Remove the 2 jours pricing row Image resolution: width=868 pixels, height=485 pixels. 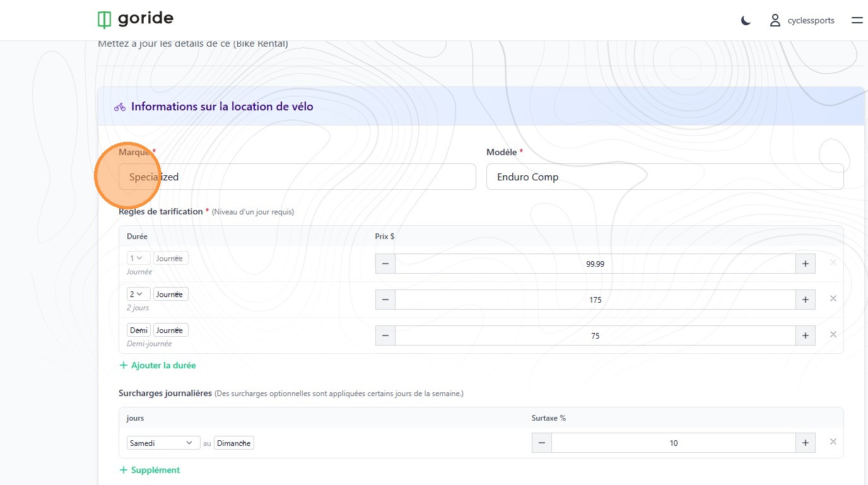coord(833,299)
